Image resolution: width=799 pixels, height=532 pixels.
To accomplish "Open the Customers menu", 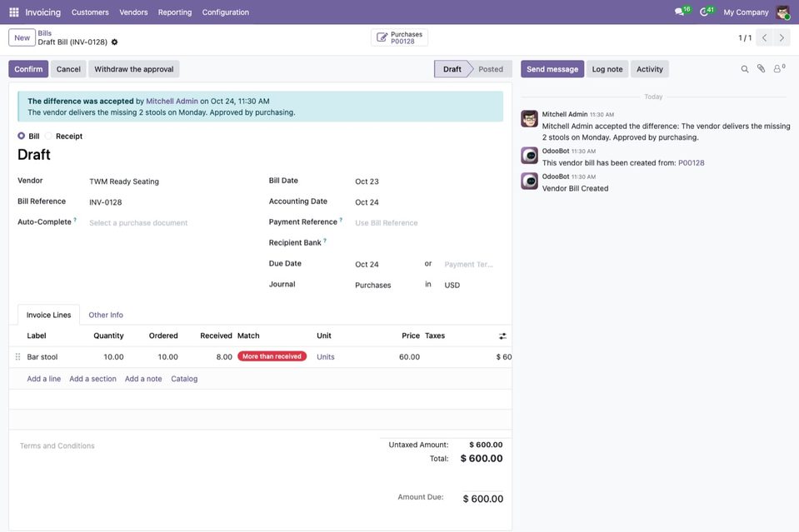I will tap(90, 12).
